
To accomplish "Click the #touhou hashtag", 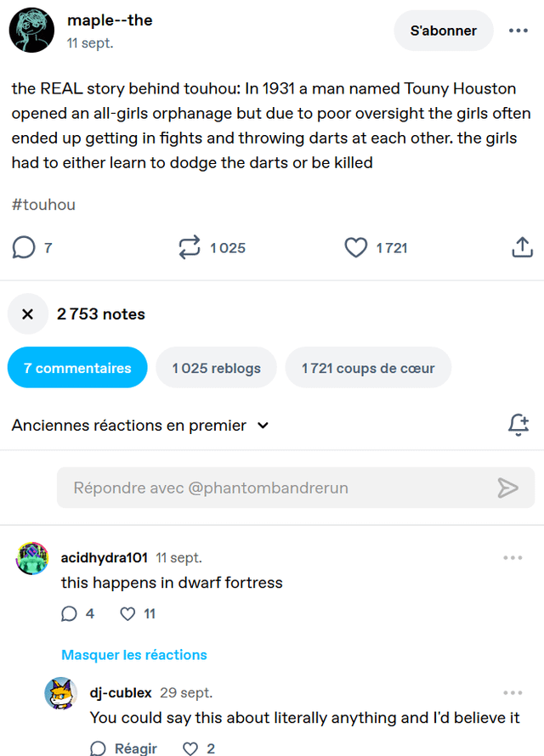I will [x=43, y=204].
